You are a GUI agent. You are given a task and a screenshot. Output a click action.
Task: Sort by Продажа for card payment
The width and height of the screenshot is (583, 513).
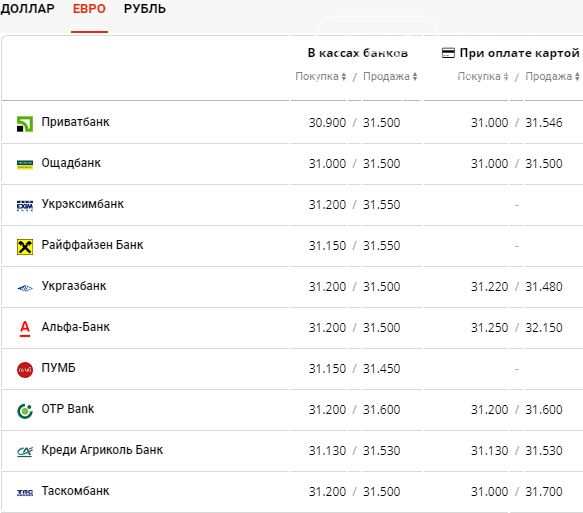pos(552,76)
